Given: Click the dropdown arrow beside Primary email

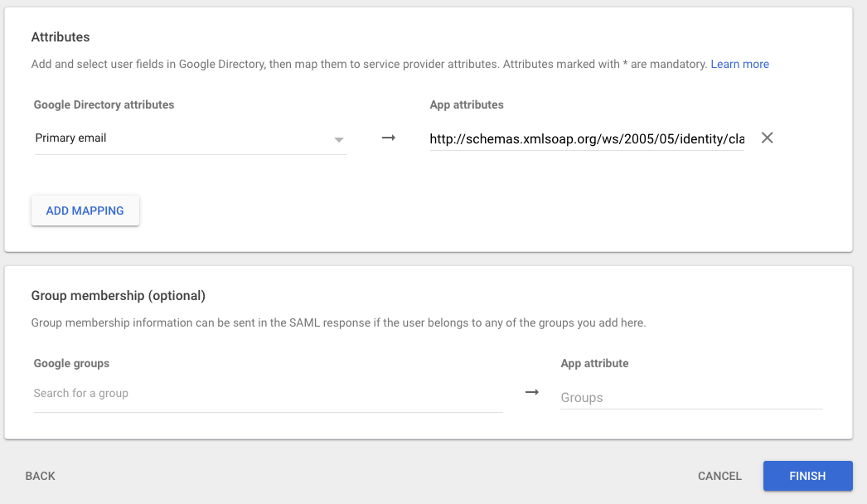Looking at the screenshot, I should coord(338,139).
